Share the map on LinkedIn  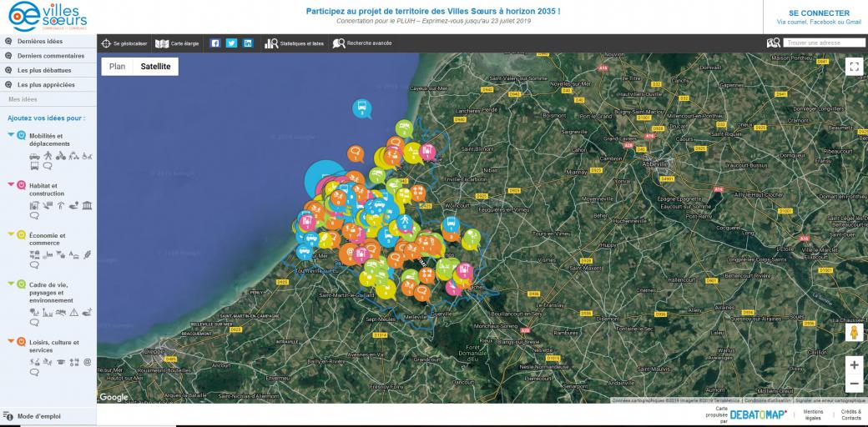pyautogui.click(x=248, y=43)
